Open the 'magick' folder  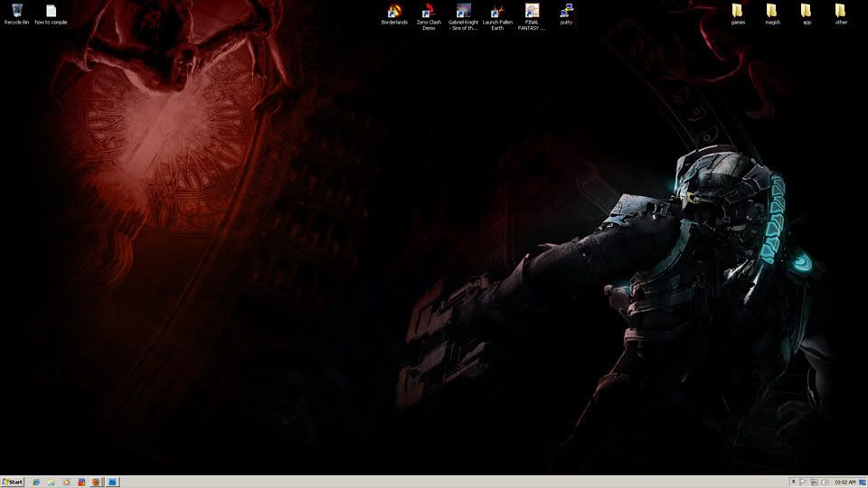point(772,12)
